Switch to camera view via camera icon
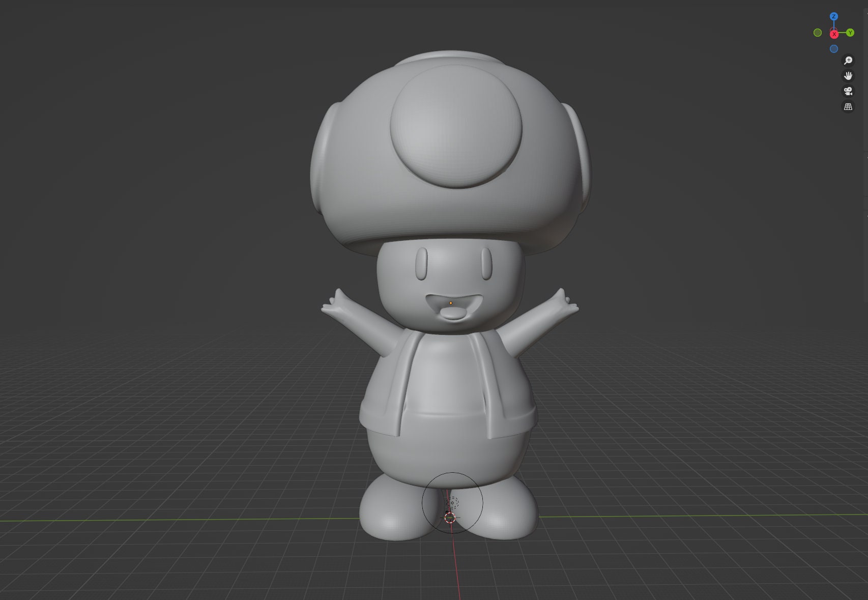 click(848, 92)
